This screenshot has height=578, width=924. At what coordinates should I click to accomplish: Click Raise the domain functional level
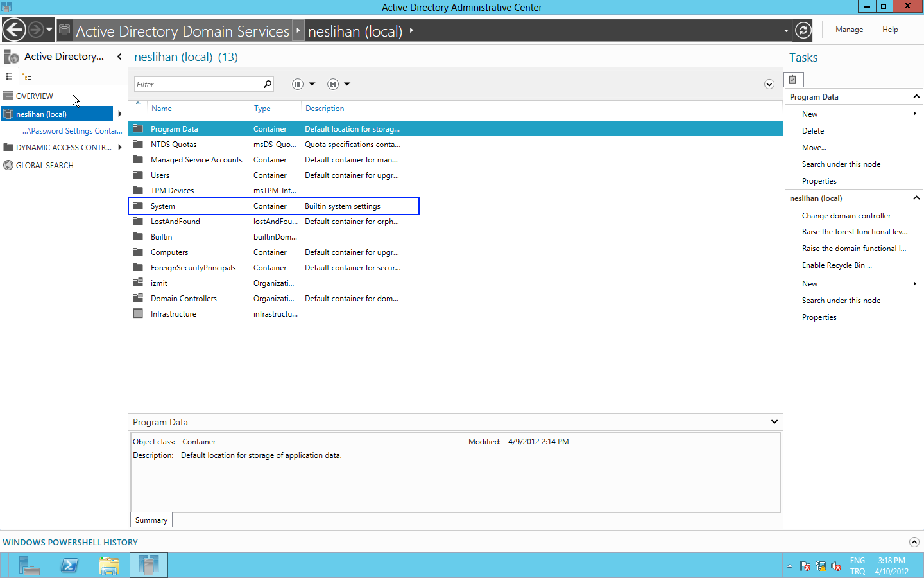[x=854, y=248]
